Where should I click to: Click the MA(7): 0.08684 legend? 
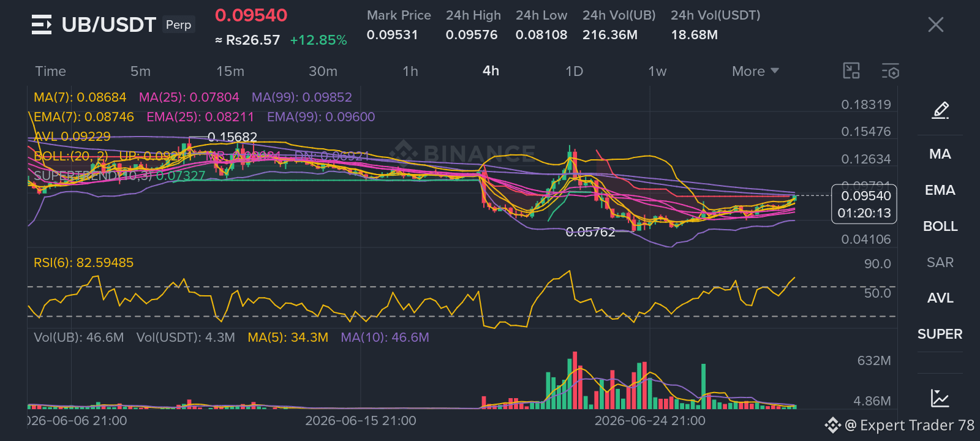click(x=80, y=97)
